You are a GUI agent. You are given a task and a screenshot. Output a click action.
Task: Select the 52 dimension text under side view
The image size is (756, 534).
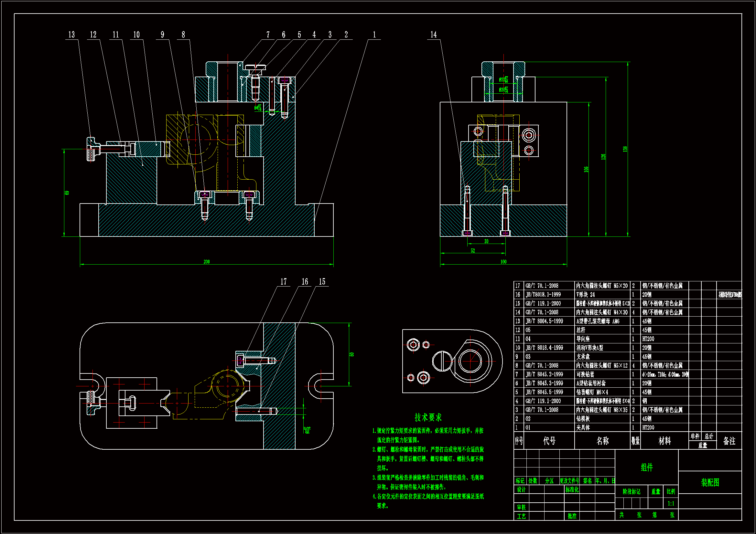pos(473,251)
